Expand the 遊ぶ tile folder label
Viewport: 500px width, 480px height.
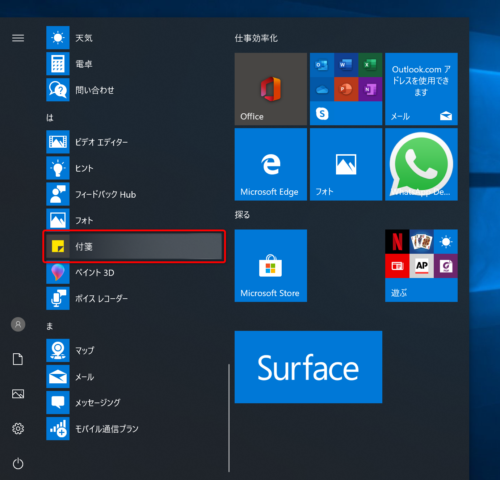tap(399, 293)
